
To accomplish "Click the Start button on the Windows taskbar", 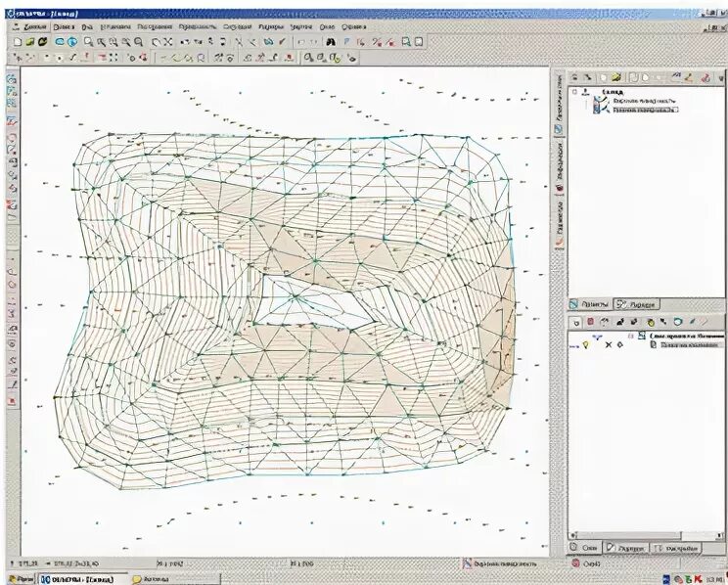I will (21, 579).
